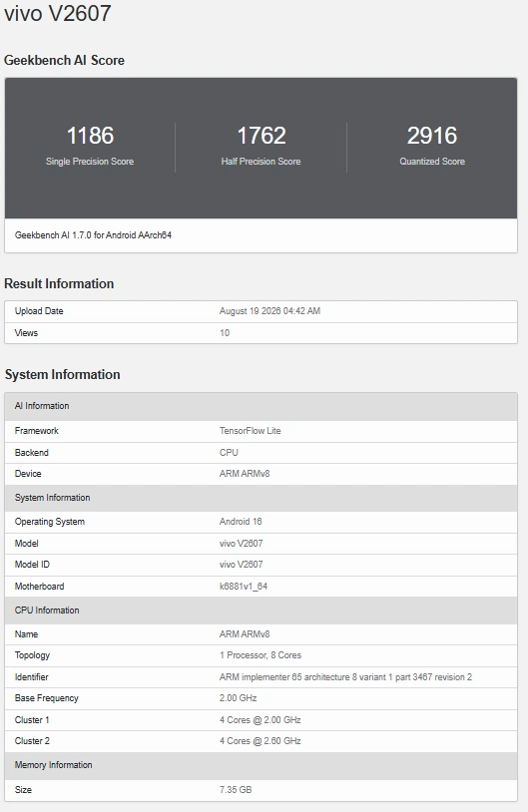
Task: Select the 'TensorFlow Lite' value
Action: [x=251, y=431]
